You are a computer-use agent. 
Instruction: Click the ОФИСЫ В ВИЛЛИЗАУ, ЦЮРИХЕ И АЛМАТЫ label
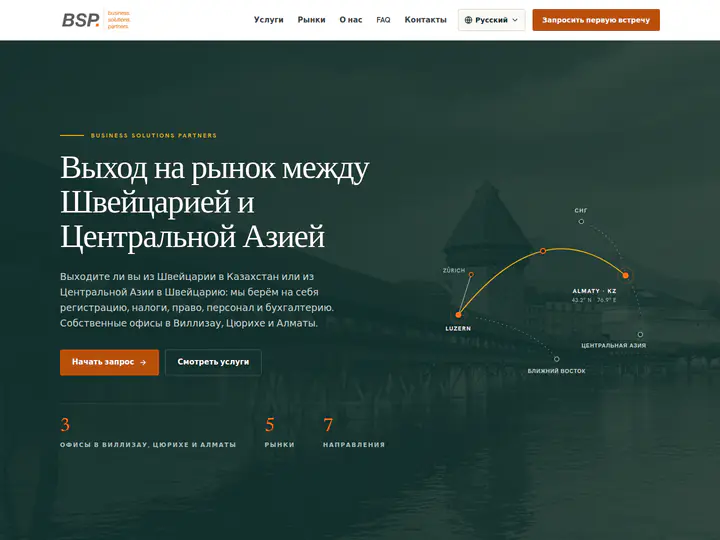point(148,444)
